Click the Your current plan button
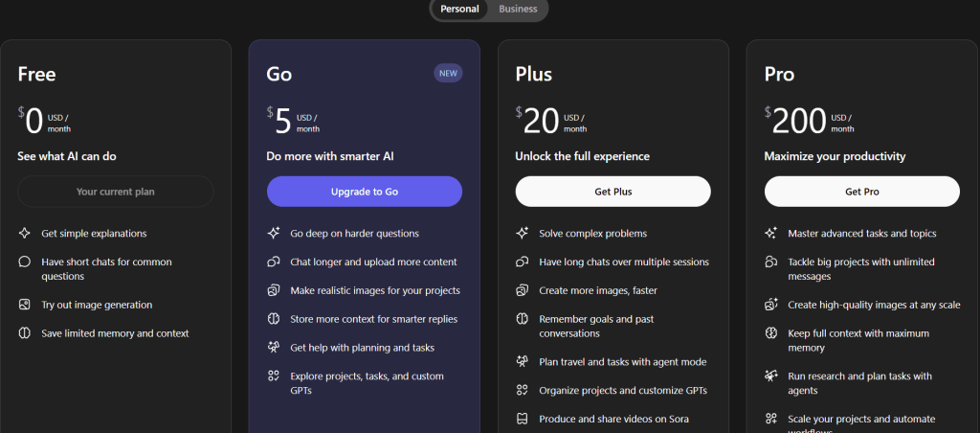 click(115, 192)
